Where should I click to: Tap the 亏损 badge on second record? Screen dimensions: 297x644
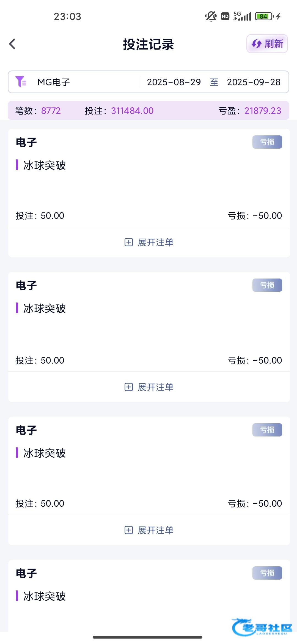(x=267, y=285)
